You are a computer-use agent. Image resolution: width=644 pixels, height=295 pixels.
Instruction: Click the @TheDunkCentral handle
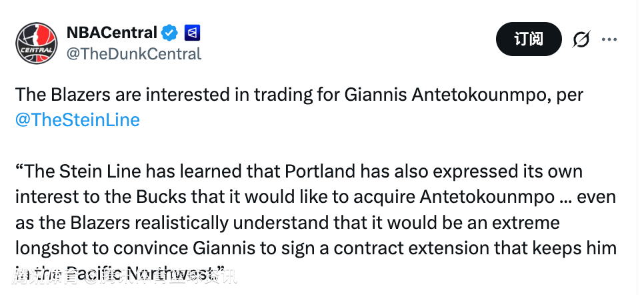pyautogui.click(x=133, y=54)
